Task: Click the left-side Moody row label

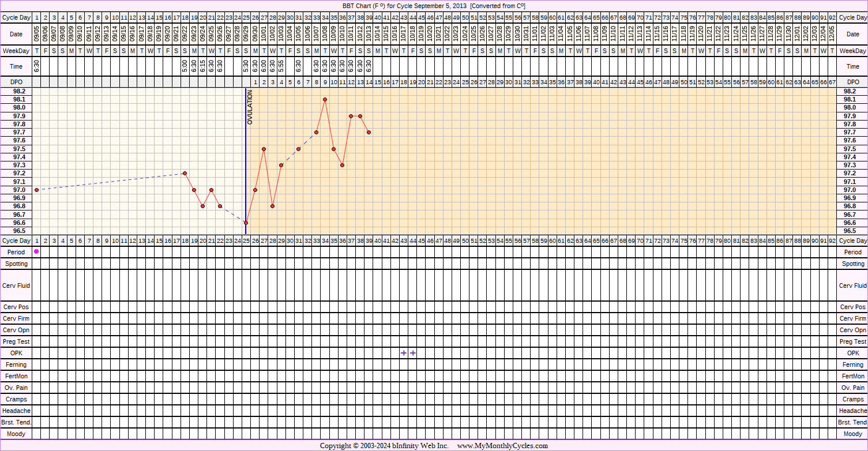Action: (16, 434)
